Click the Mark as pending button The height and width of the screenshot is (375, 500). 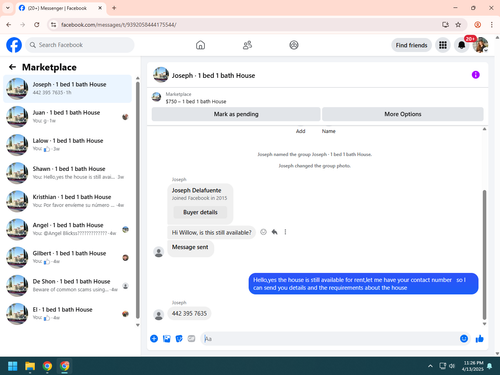236,114
